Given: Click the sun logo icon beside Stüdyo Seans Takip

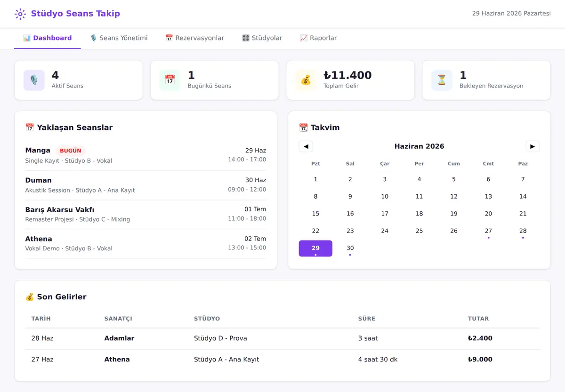Looking at the screenshot, I should pos(20,14).
